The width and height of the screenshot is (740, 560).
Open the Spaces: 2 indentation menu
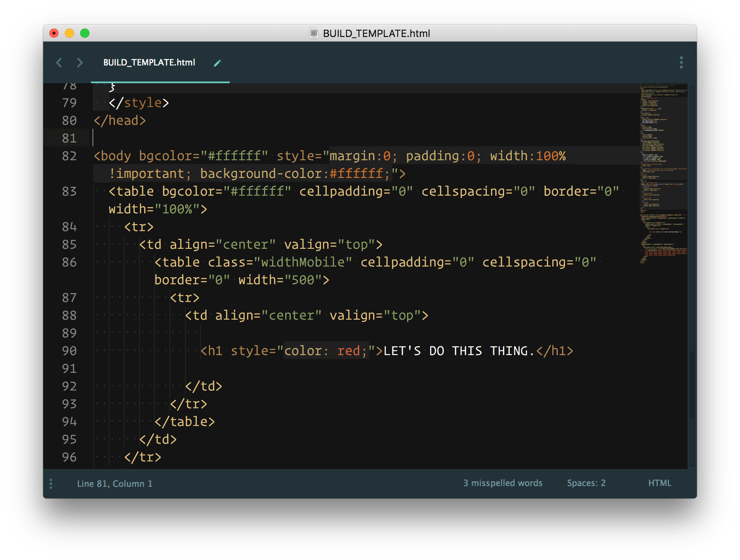click(586, 483)
